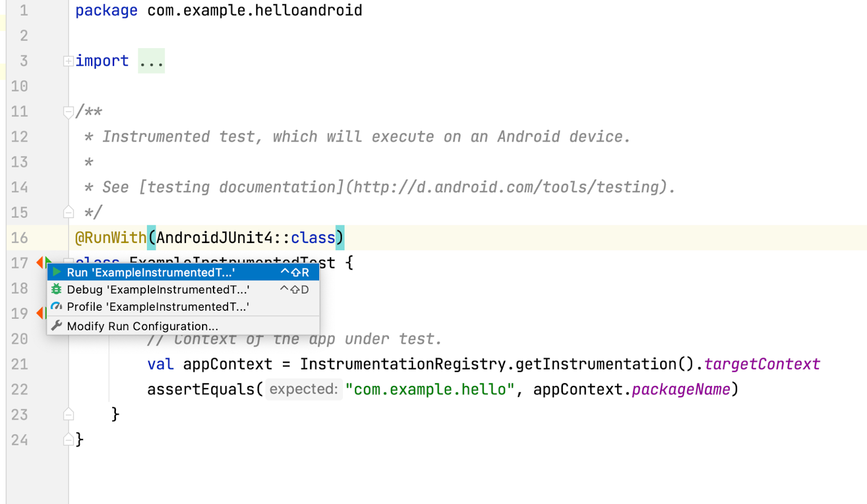The image size is (867, 504).
Task: Choose Debug 'ExampleInstrumentedT...' option
Action: click(x=157, y=290)
